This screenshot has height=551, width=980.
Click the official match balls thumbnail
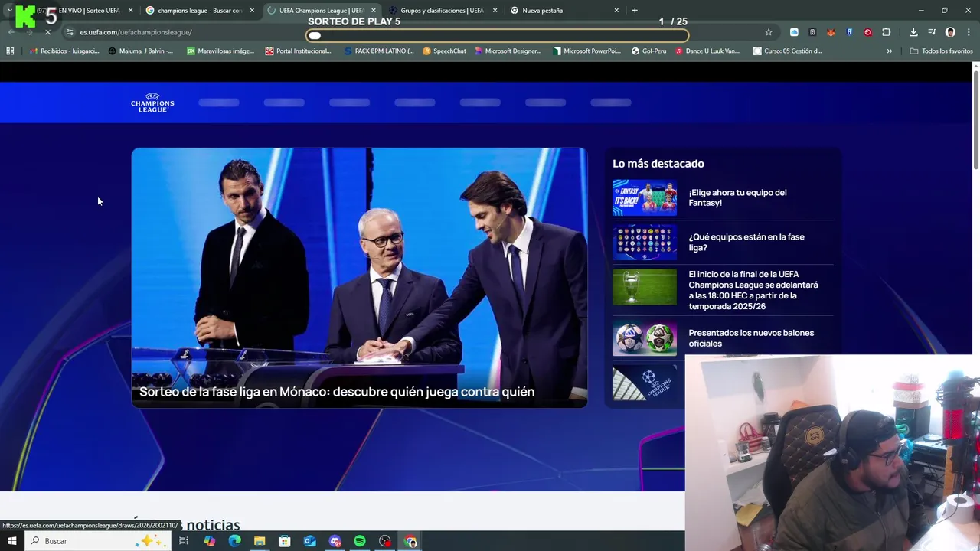click(645, 338)
